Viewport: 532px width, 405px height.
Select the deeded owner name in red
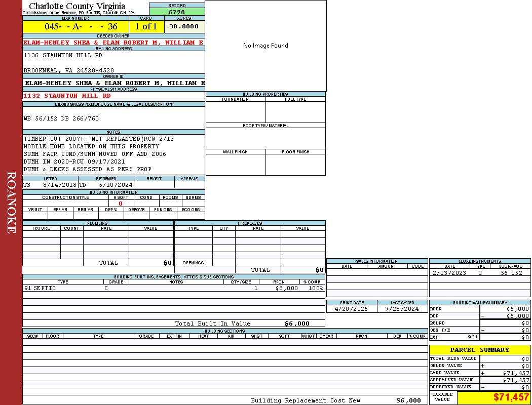(113, 43)
